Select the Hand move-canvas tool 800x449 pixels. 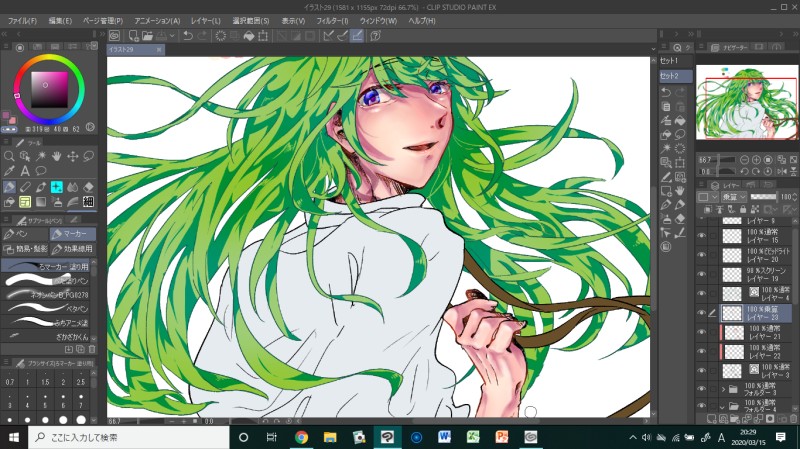point(56,156)
